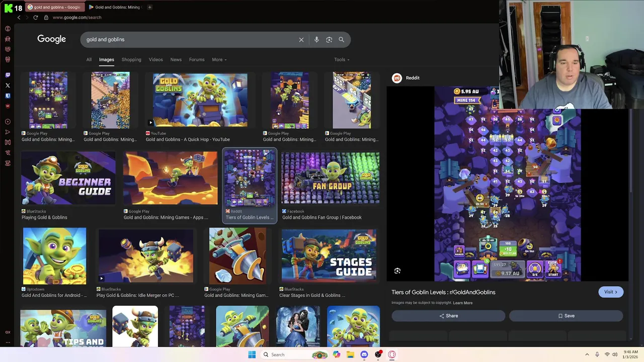
Task: Open the Tools dropdown
Action: (x=342, y=60)
